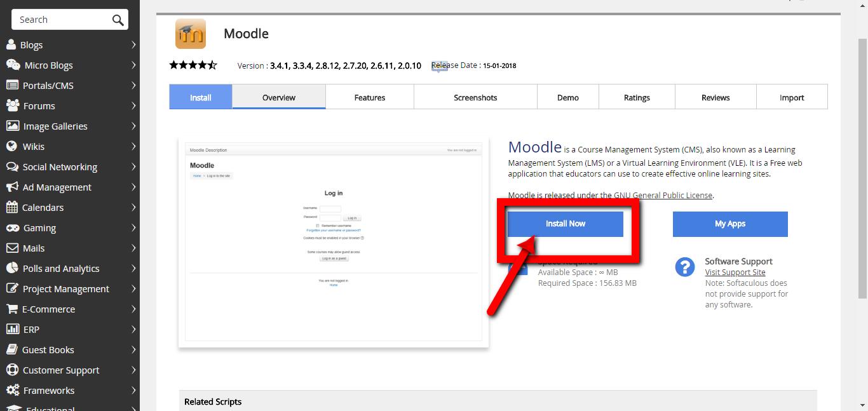Click the Frameworks gears icon
The height and width of the screenshot is (411, 868).
(13, 390)
